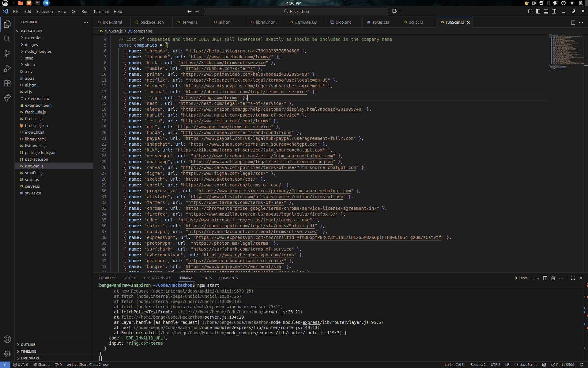Toggle the bottom panel layout button
Image resolution: width=588 pixels, height=368 pixels.
[x=546, y=11]
